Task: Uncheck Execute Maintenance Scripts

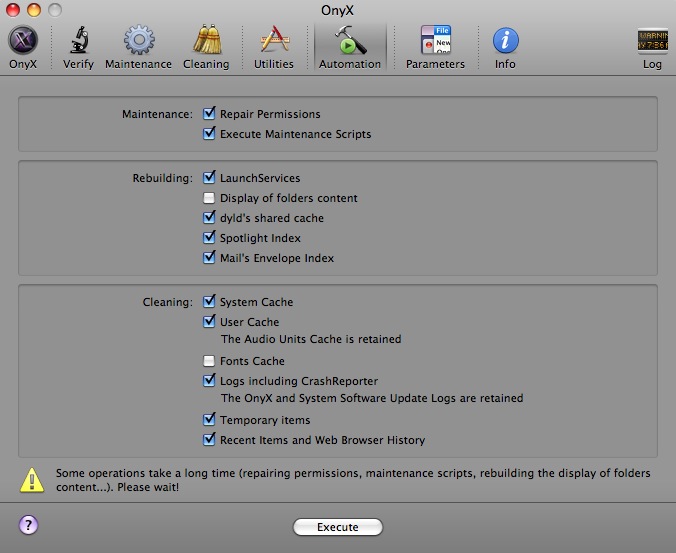Action: point(209,133)
